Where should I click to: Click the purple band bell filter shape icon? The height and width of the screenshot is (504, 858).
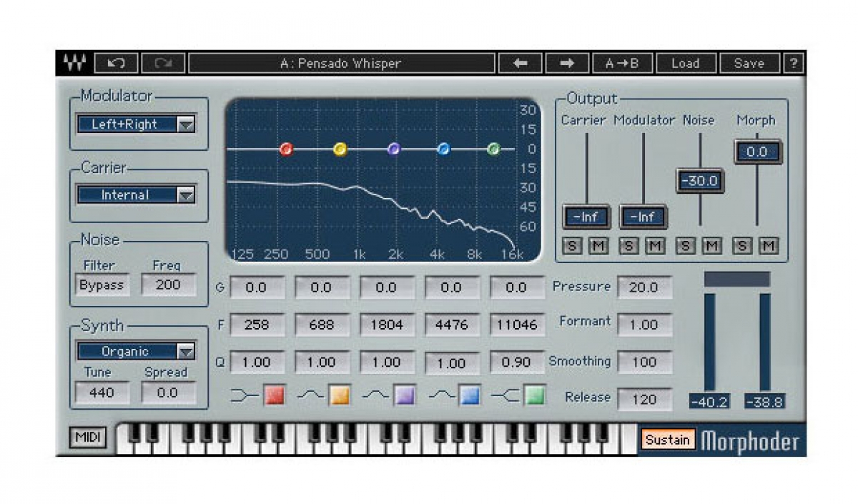click(376, 395)
